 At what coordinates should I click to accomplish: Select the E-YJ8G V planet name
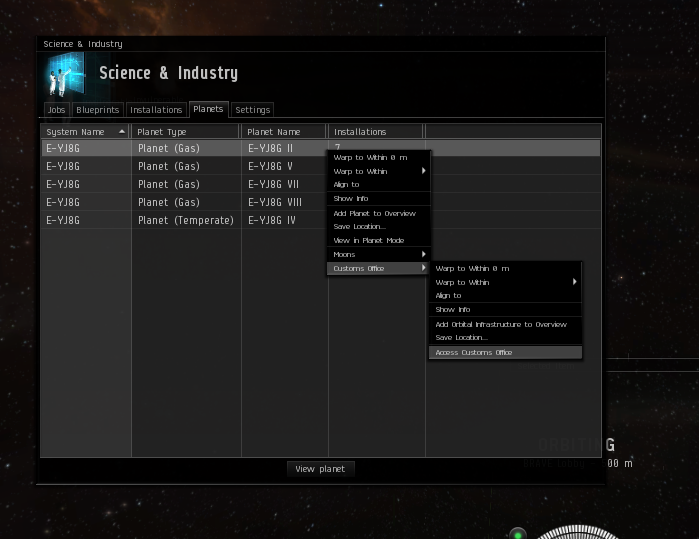271,166
